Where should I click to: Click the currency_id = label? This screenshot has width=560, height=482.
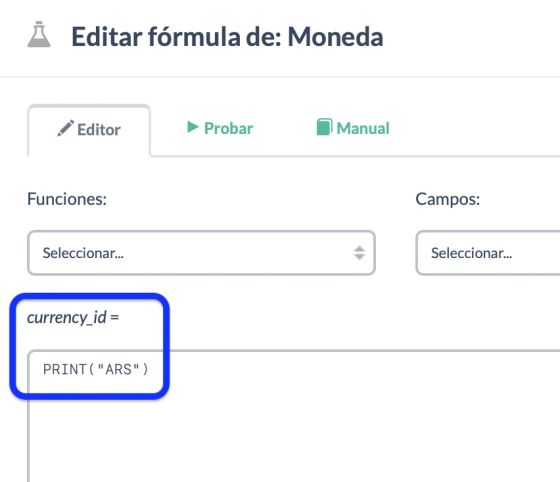point(73,317)
